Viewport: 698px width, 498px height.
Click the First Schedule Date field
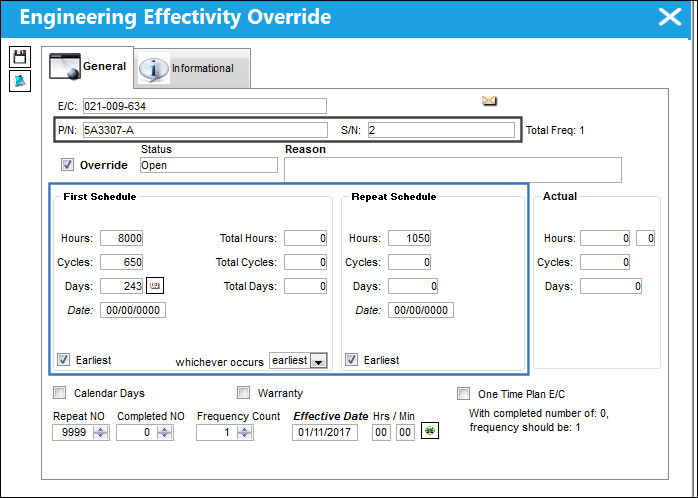[133, 310]
